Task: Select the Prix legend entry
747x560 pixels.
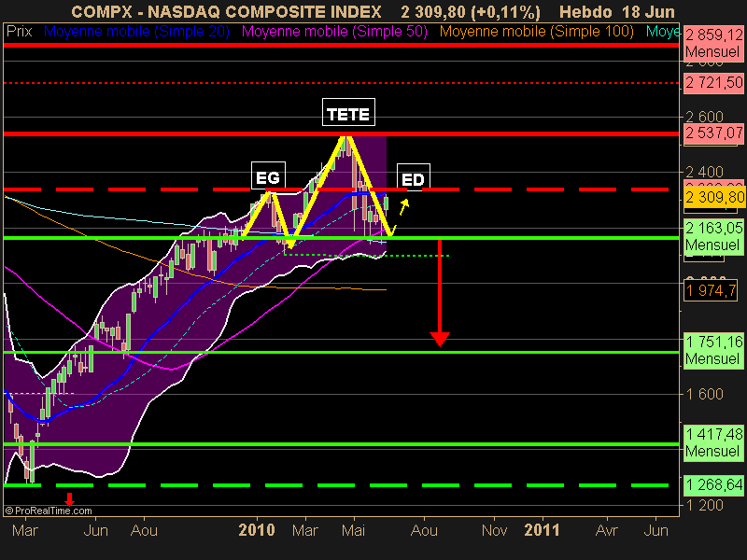Action: 19,32
